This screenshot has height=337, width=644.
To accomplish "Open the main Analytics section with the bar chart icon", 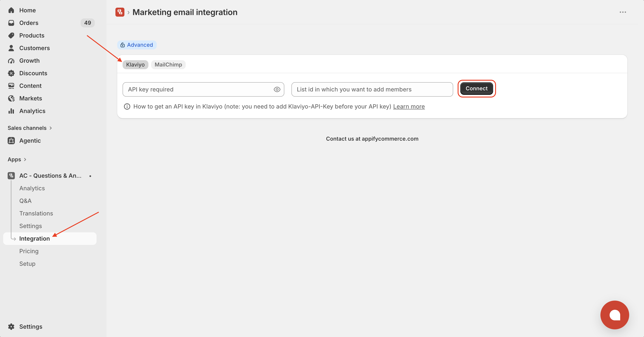I will point(32,111).
